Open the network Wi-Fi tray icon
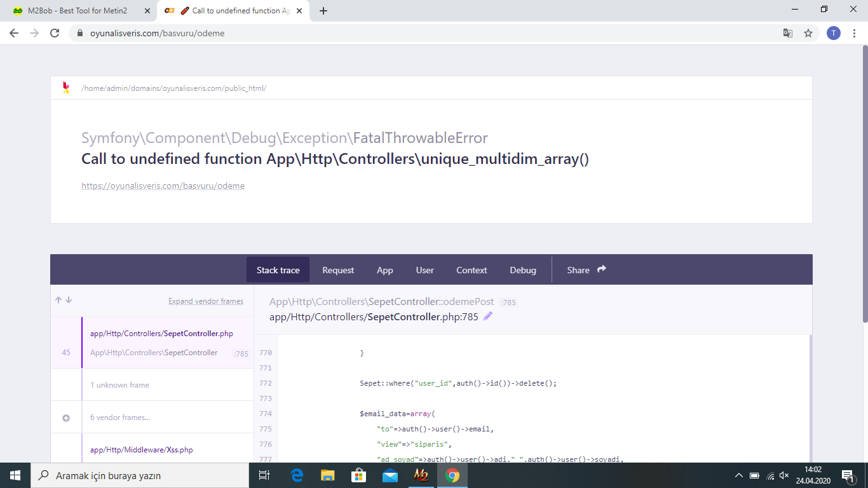The width and height of the screenshot is (868, 488). [x=770, y=475]
